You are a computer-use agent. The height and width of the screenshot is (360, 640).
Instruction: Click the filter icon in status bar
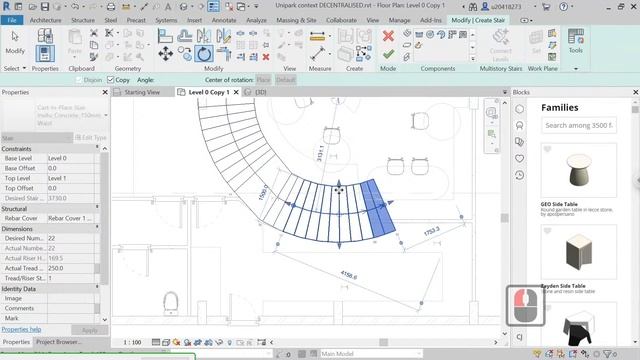coord(607,354)
